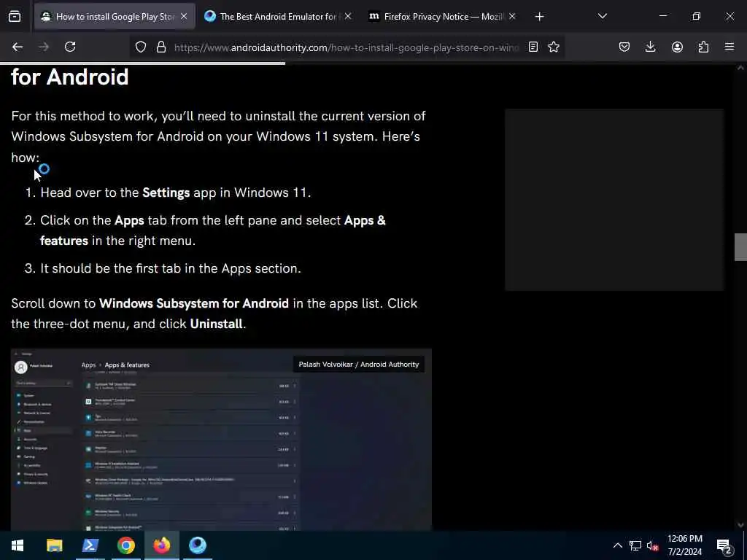Screen dimensions: 747x560
Task: Open network status tray icon
Action: tap(635, 545)
